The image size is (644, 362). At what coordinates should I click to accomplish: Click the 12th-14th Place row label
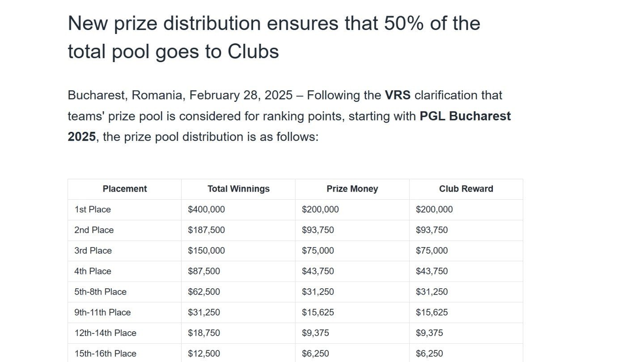coord(105,333)
